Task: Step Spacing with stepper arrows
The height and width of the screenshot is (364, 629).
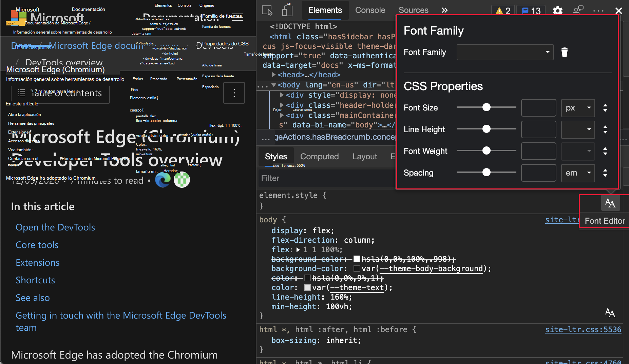Action: (x=605, y=173)
